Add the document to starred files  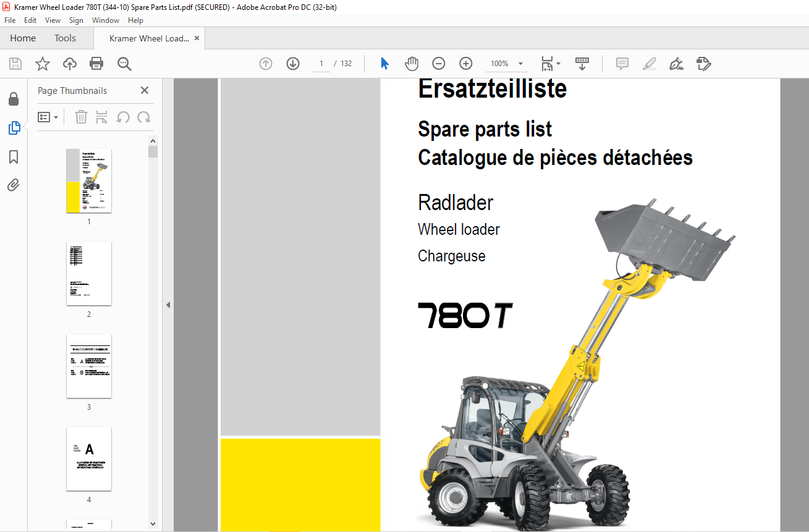tap(42, 64)
